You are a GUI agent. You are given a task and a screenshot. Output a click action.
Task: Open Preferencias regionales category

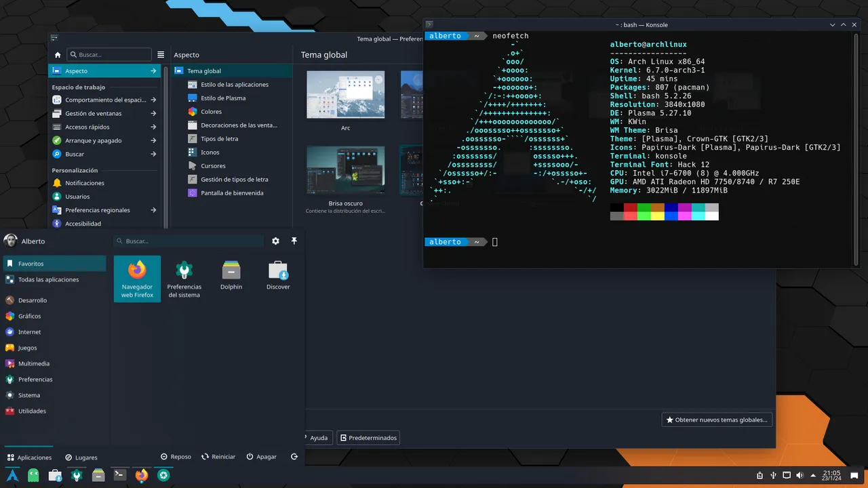tap(104, 210)
